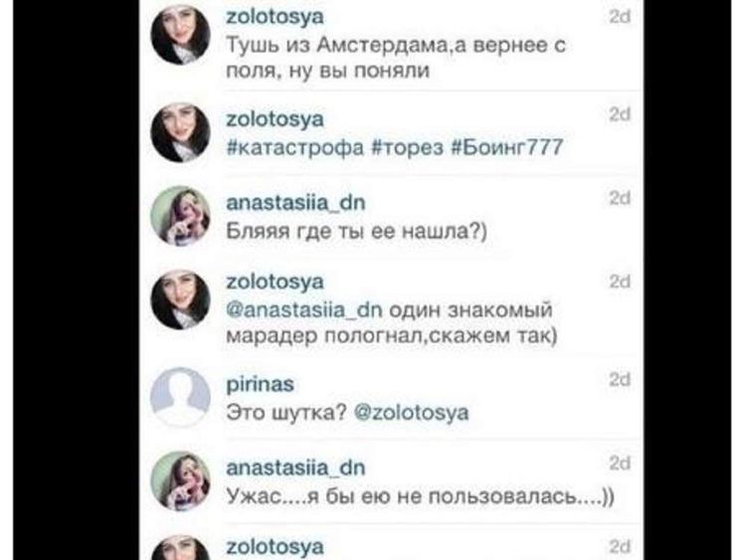This screenshot has width=746, height=560.
Task: Open the partially visible zolotosya avatar at bottom
Action: 180,548
